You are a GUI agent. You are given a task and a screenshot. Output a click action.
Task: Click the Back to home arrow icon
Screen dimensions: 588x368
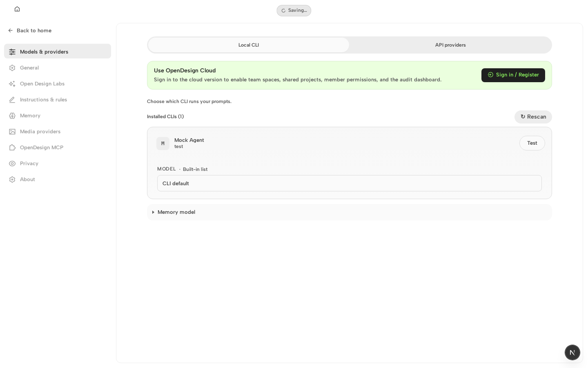click(x=11, y=31)
